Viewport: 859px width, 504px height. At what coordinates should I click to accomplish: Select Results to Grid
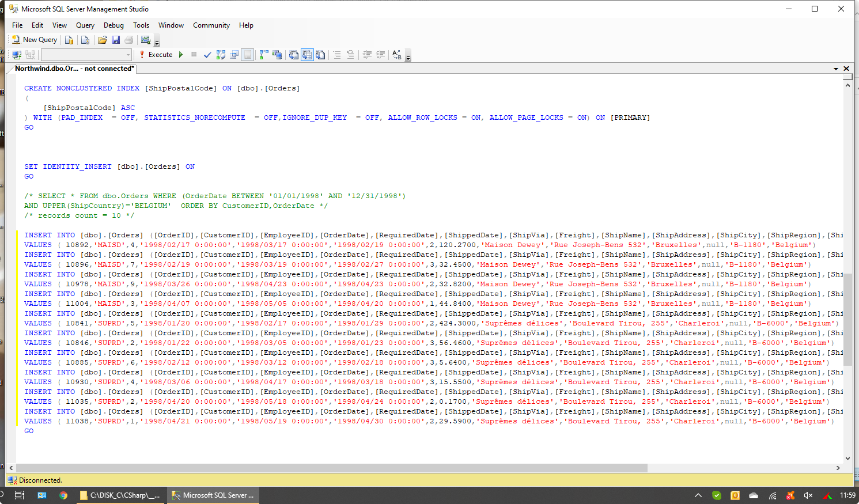point(307,55)
